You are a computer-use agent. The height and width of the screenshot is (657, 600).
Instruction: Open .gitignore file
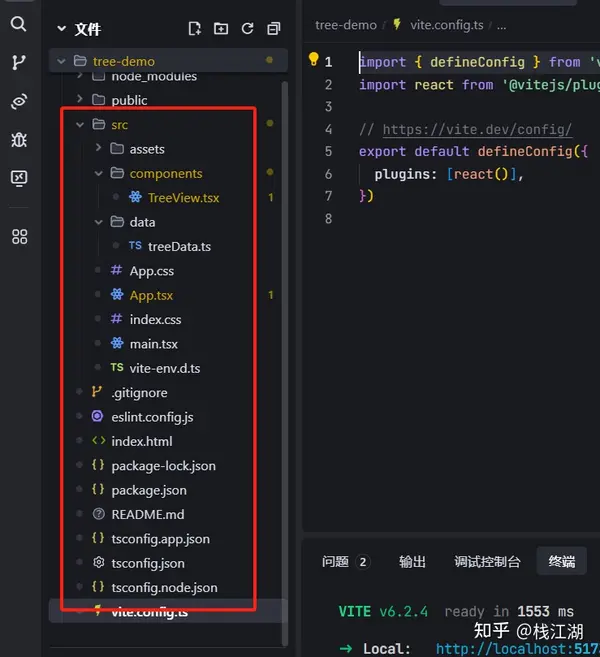click(139, 392)
